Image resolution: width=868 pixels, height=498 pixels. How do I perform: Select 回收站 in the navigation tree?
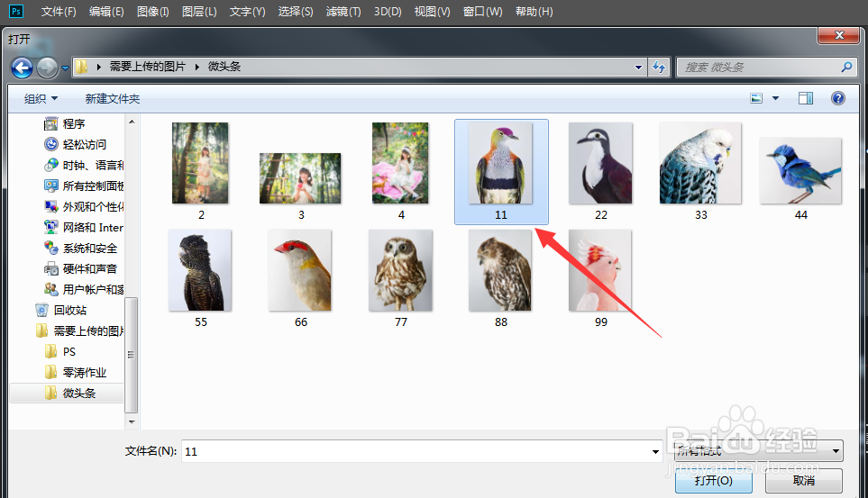(x=70, y=310)
